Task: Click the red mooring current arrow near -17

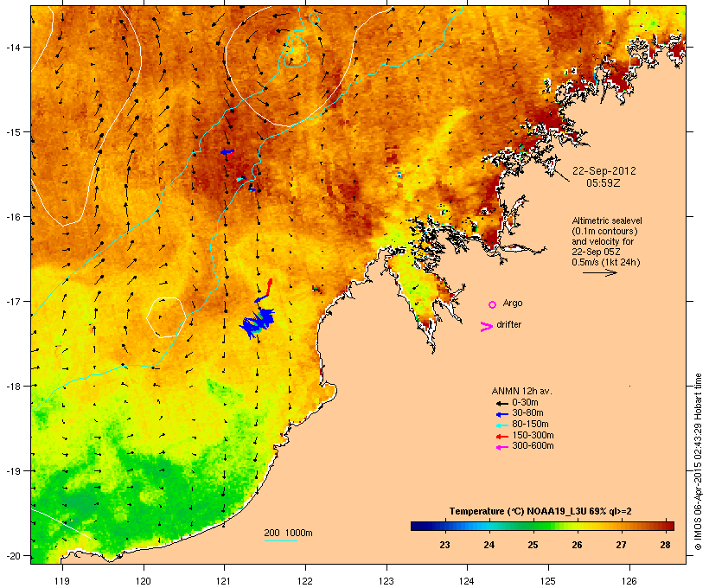Action: click(270, 286)
